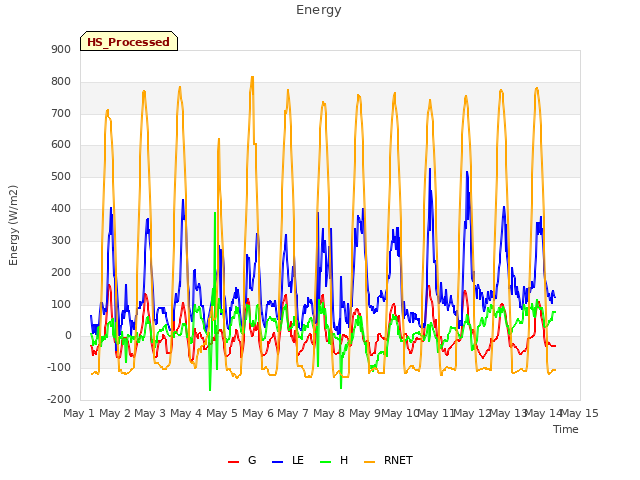This screenshot has width=640, height=480.
Task: Toggle the H series legend entry
Action: [334, 460]
